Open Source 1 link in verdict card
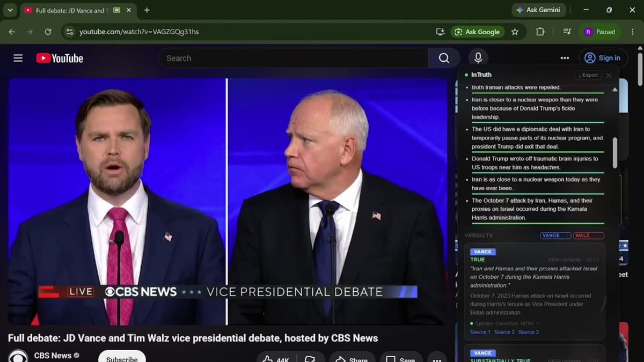The height and width of the screenshot is (362, 644). coord(480,332)
